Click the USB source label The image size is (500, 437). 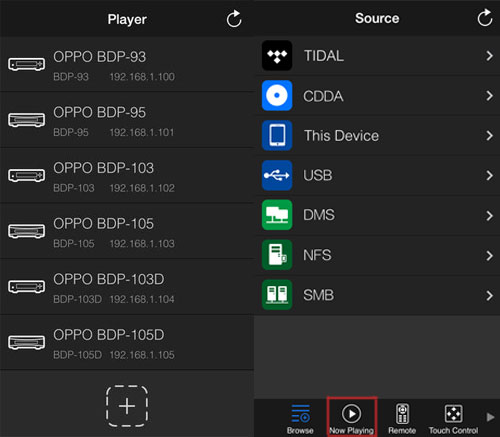point(318,175)
